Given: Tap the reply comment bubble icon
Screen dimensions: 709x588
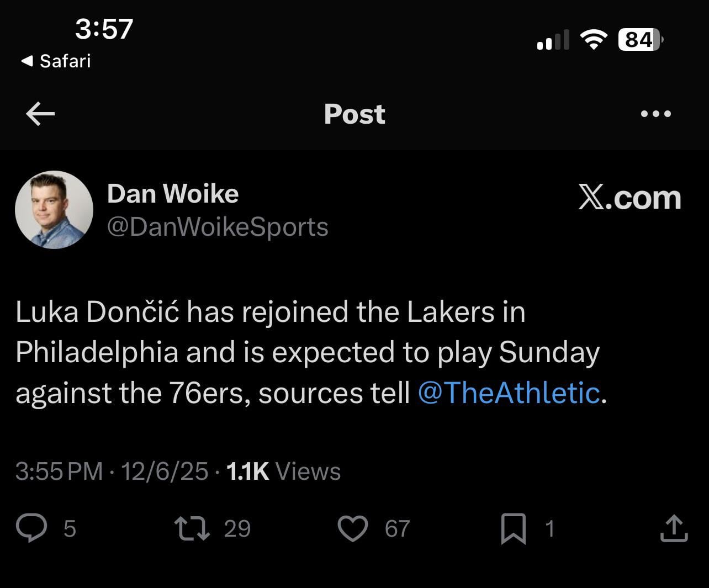Looking at the screenshot, I should 31,528.
